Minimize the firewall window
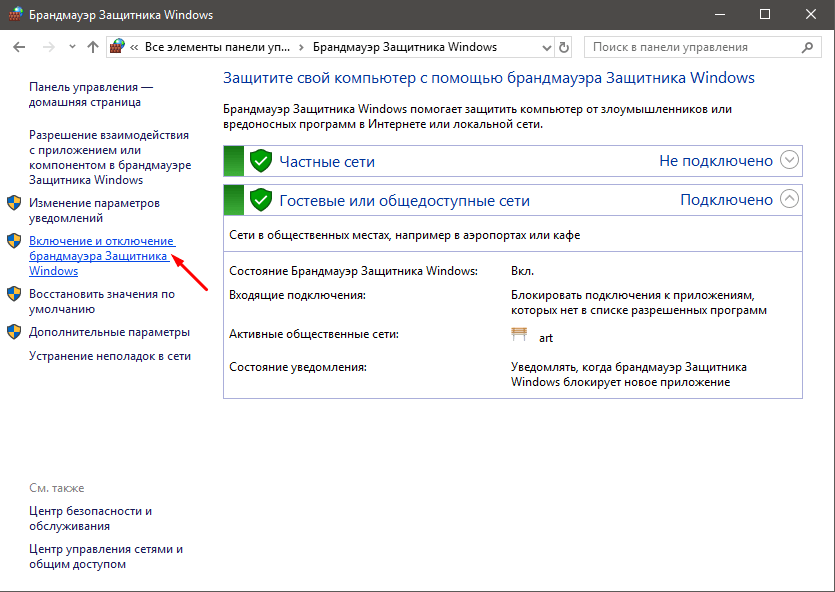Viewport: 835px width, 592px height. pos(719,14)
